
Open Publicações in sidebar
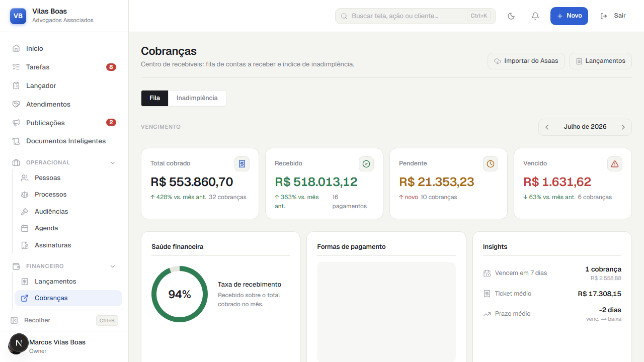tap(64, 123)
